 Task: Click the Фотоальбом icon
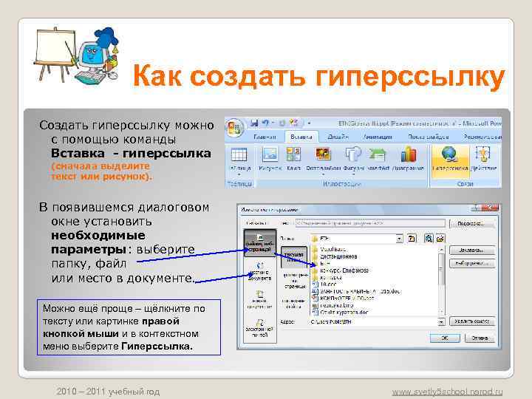(323, 155)
